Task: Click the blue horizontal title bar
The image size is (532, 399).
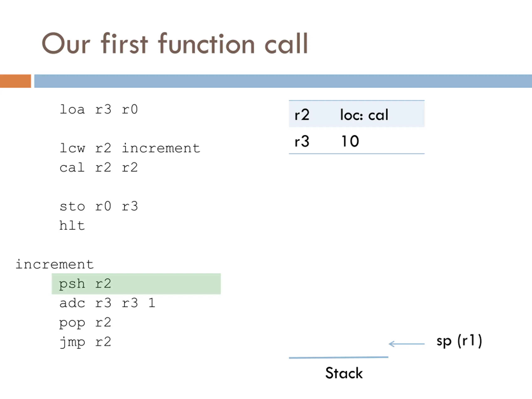Action: (x=283, y=81)
